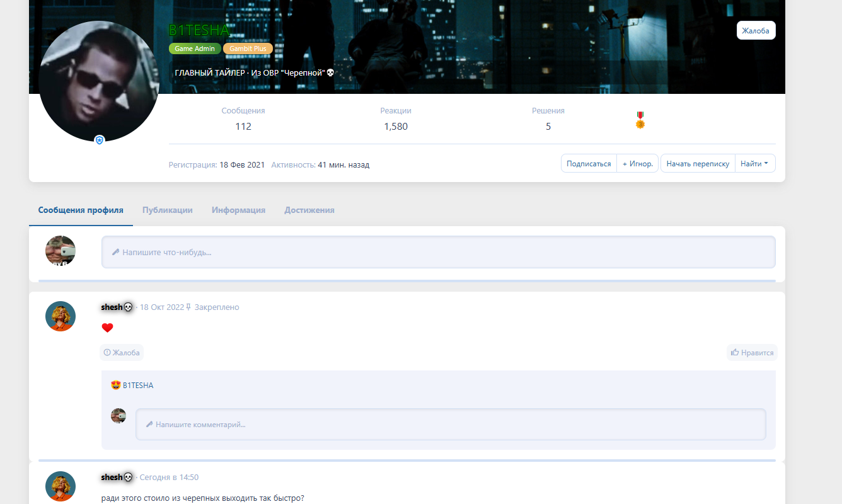Open B1TESHA's large profile avatar
Screen dimensions: 842x504
(x=99, y=81)
